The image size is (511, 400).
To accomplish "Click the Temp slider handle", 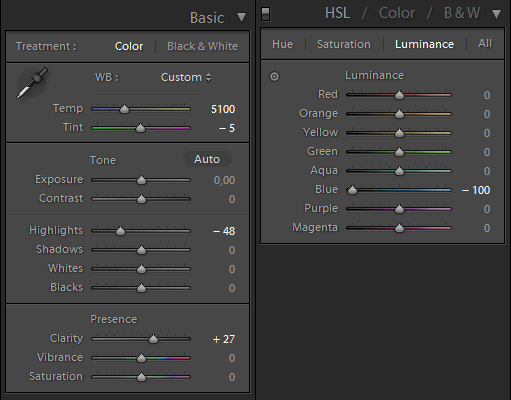I will tap(124, 109).
